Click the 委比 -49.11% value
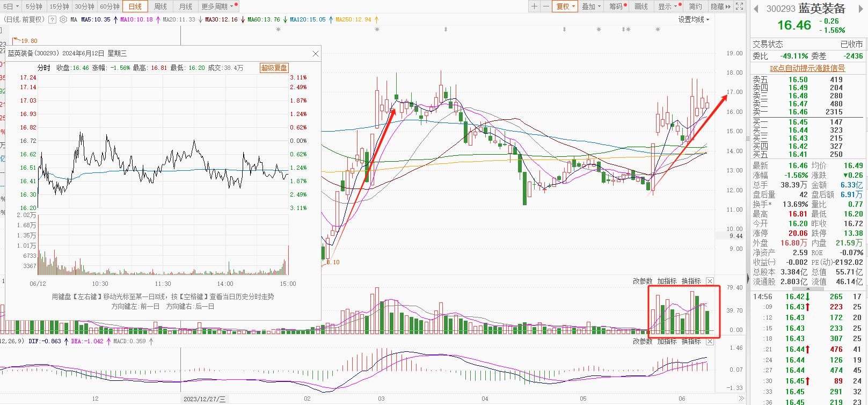The height and width of the screenshot is (405, 868). tap(794, 56)
